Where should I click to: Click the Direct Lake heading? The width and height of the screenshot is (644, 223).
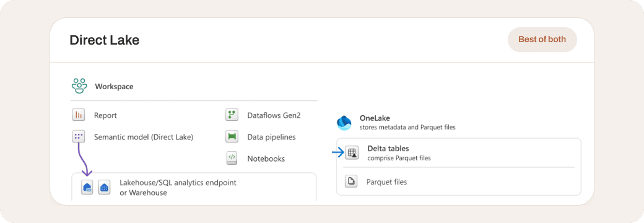click(x=104, y=40)
